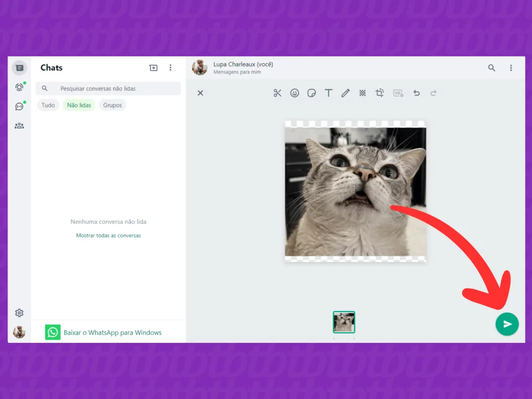Open the Chats panel menu dots
Screen dimensions: 532x399
[x=170, y=68]
